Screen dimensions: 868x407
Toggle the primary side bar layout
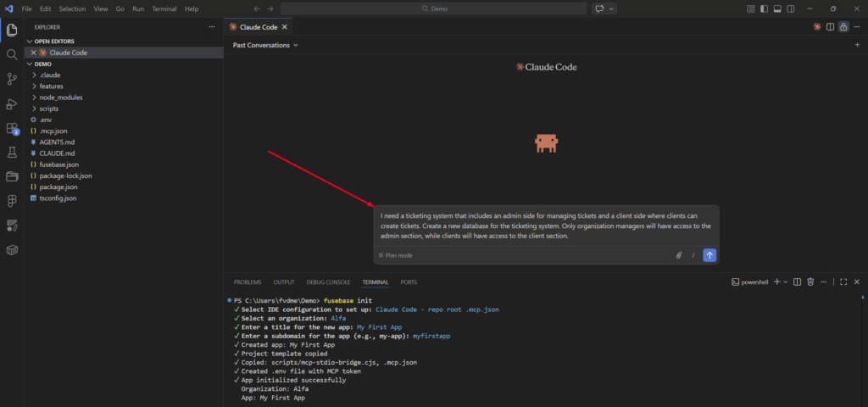(765, 8)
